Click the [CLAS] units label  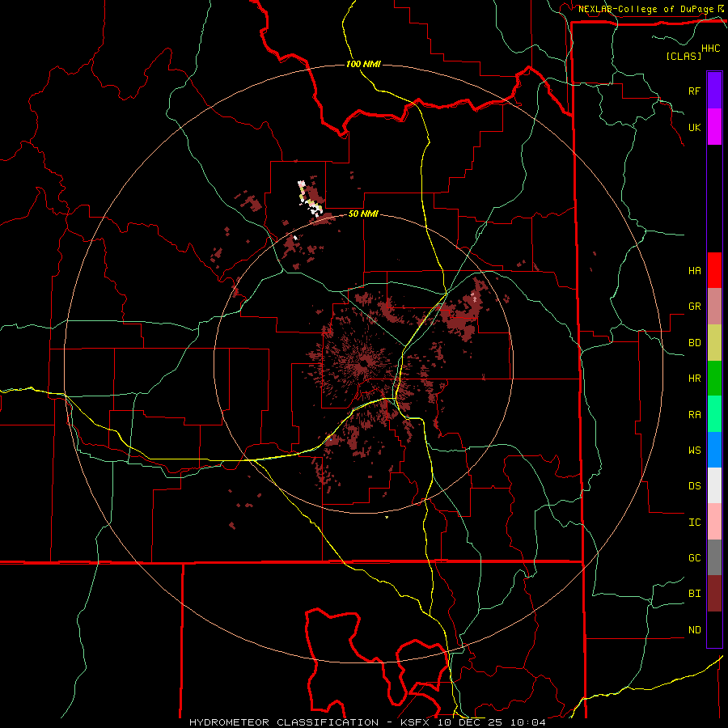[x=684, y=56]
